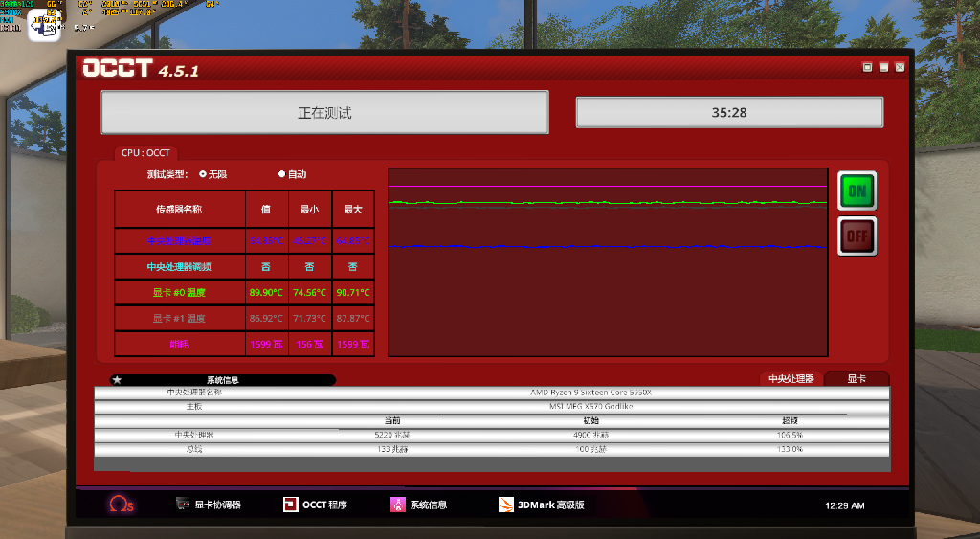Click the 86.92°C current value cell
This screenshot has width=980, height=539.
point(266,318)
